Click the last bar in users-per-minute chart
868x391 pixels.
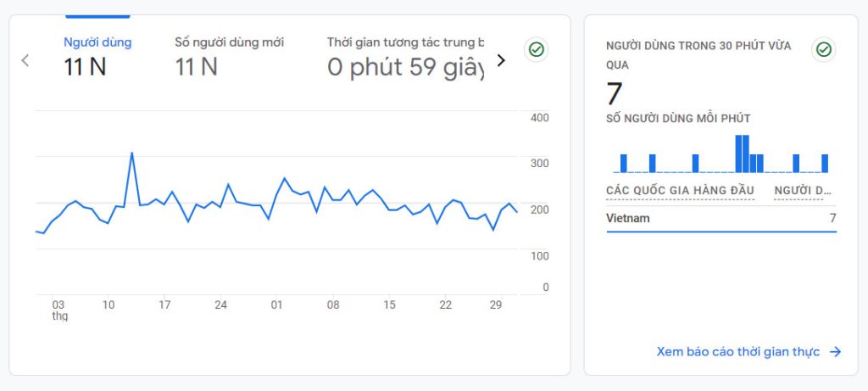[825, 163]
